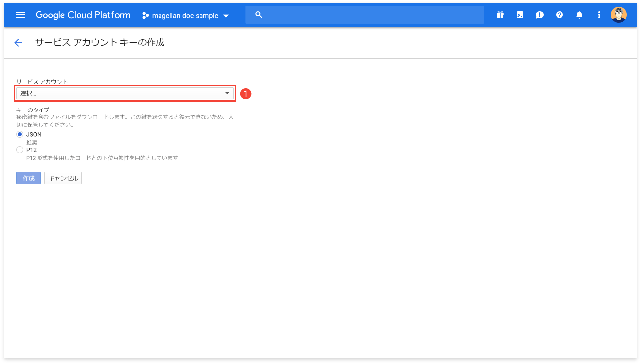Click the キーのタイプ label
Screen dimensions: 641x364
[x=33, y=110]
